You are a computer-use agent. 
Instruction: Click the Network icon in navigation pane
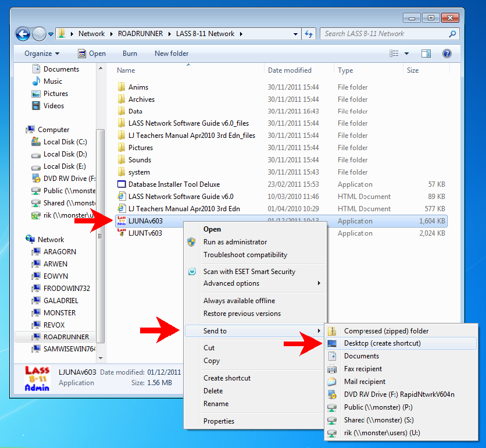[30, 239]
